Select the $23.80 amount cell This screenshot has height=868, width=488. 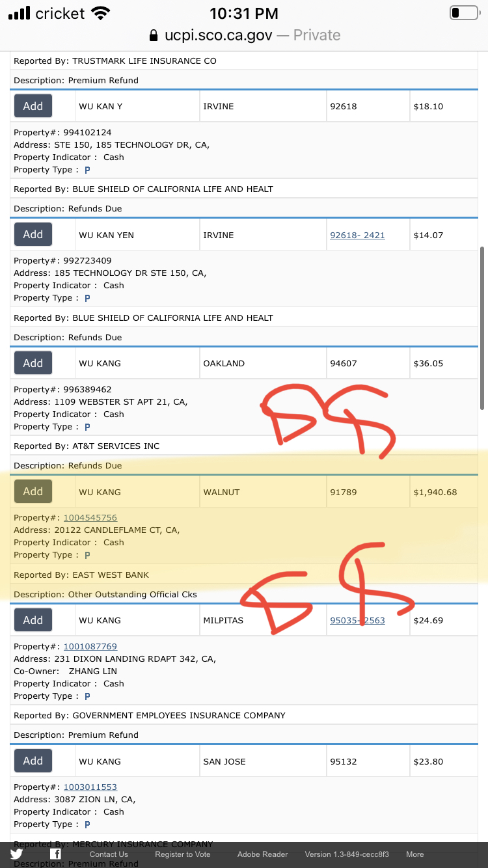pyautogui.click(x=444, y=761)
